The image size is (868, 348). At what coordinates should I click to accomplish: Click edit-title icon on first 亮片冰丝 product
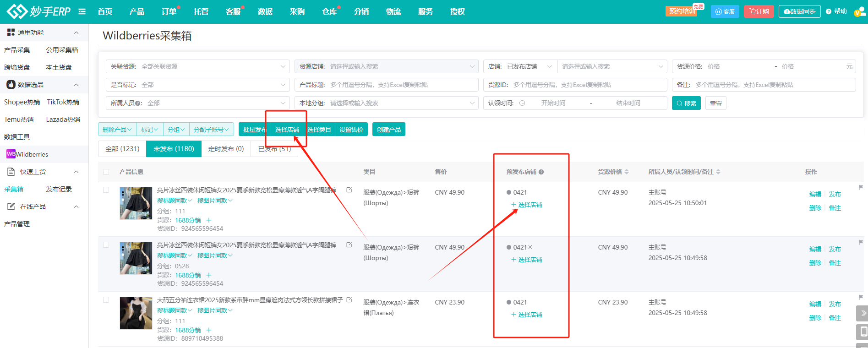[349, 190]
